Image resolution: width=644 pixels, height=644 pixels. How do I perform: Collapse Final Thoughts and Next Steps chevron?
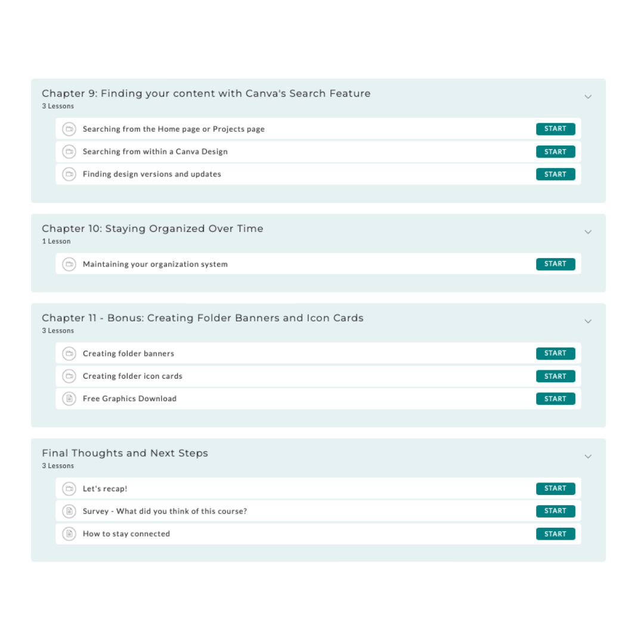click(x=588, y=457)
